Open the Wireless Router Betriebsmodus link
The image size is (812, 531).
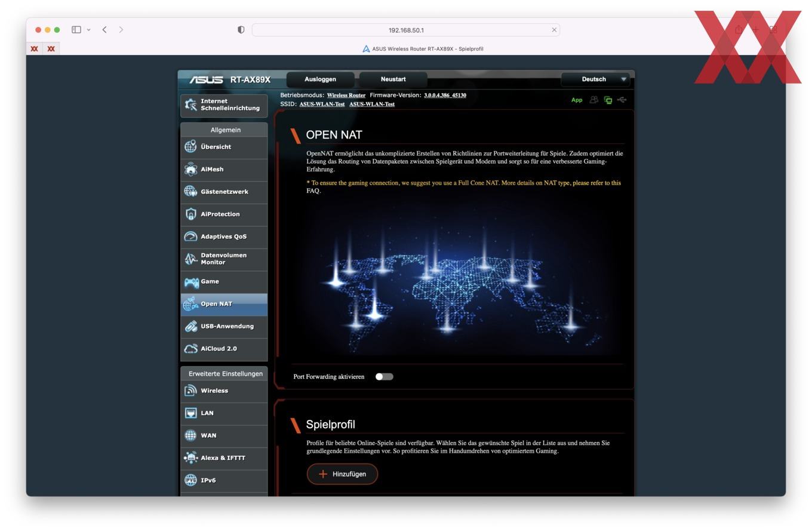coord(346,96)
